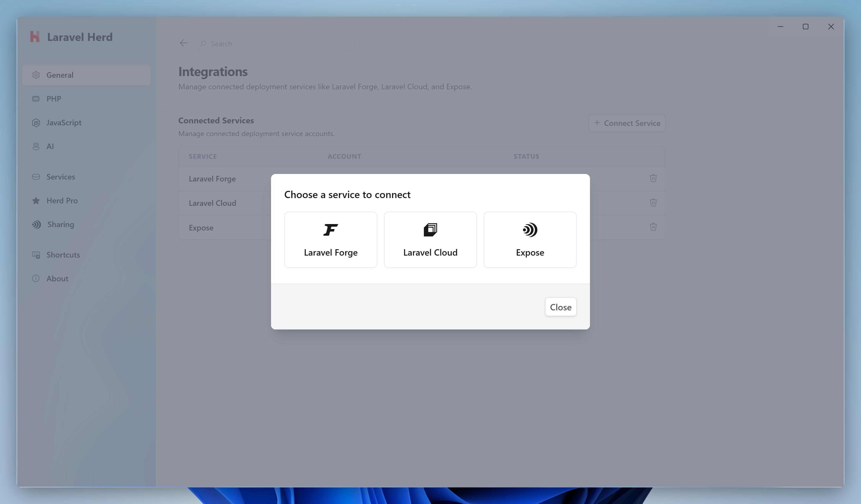Open JavaScript settings in sidebar
This screenshot has width=861, height=504.
pyautogui.click(x=86, y=123)
